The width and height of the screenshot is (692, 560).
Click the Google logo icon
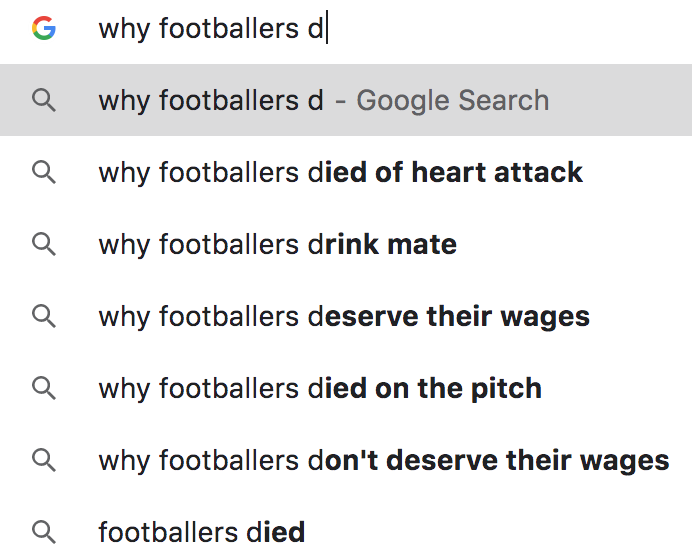coord(44,28)
